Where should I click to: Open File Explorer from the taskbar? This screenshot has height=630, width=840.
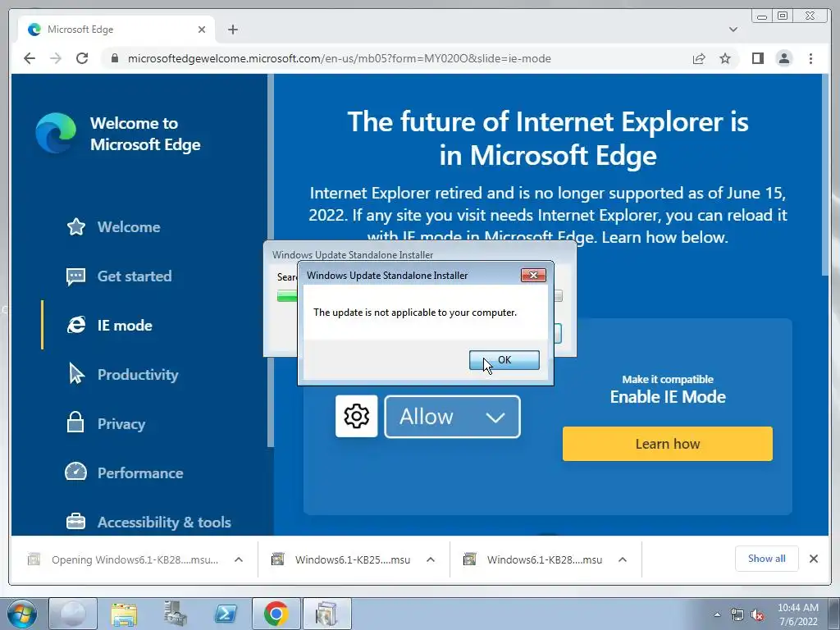click(124, 614)
